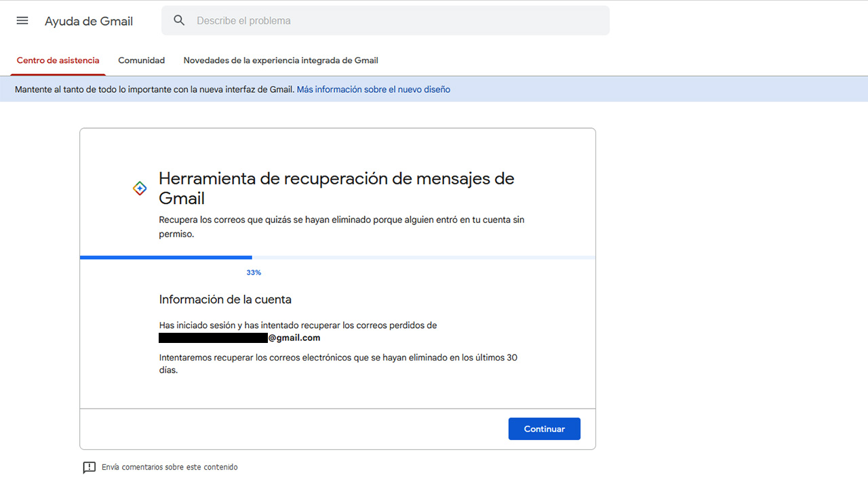Click Envía comentarios sobre este contenido
868x488 pixels.
pos(168,467)
